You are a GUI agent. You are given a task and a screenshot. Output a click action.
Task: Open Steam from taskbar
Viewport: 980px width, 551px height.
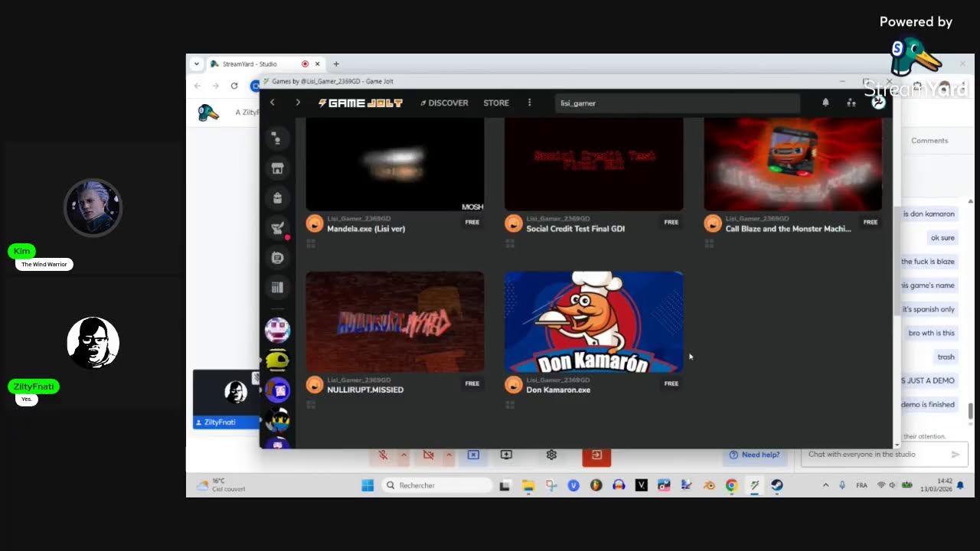(776, 485)
